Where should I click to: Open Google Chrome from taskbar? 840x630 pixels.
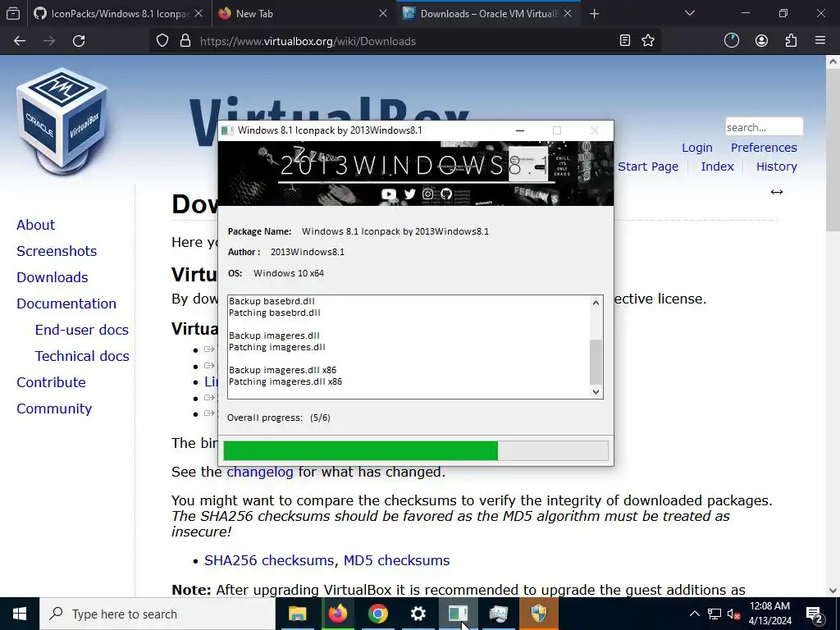point(377,614)
